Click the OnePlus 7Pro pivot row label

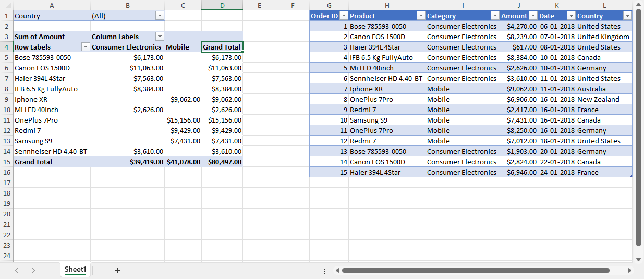coord(52,120)
